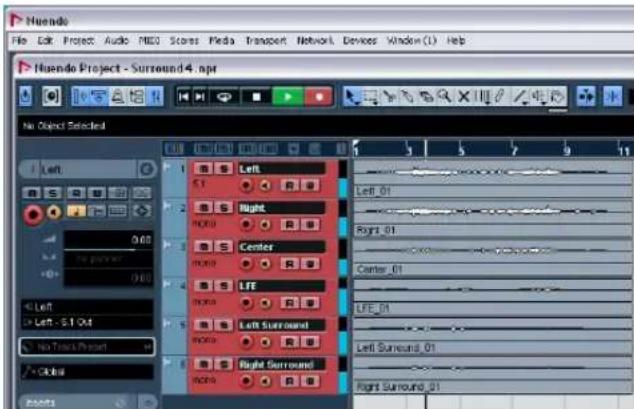This screenshot has height=409, width=634.
Task: Open the Pool button
Action: [x=136, y=97]
